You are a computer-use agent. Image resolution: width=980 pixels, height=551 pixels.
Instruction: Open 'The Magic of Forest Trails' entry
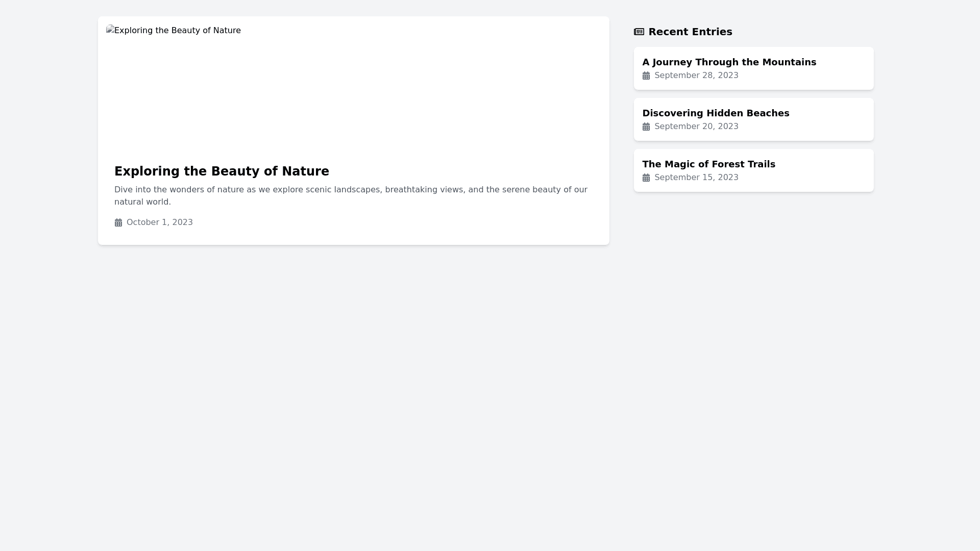click(708, 164)
